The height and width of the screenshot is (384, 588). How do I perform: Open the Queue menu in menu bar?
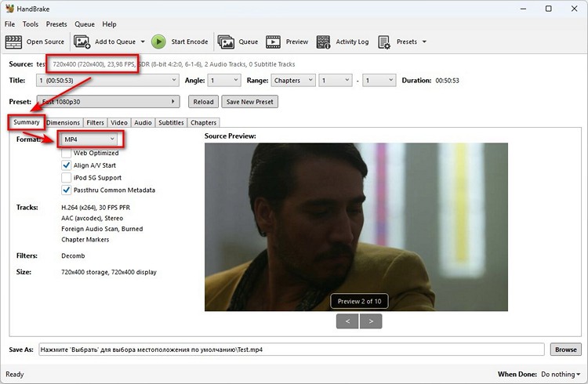[85, 24]
